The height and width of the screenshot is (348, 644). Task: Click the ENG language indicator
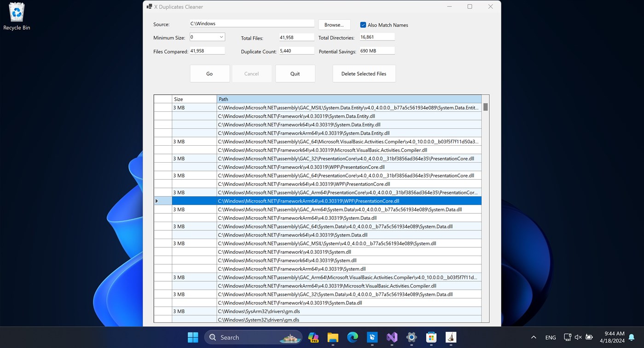point(551,337)
